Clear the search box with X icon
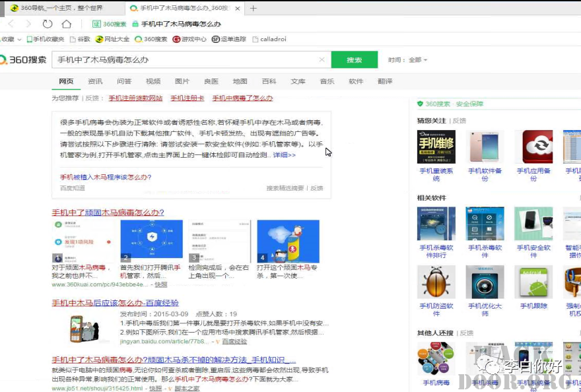The width and height of the screenshot is (581, 392). click(322, 59)
